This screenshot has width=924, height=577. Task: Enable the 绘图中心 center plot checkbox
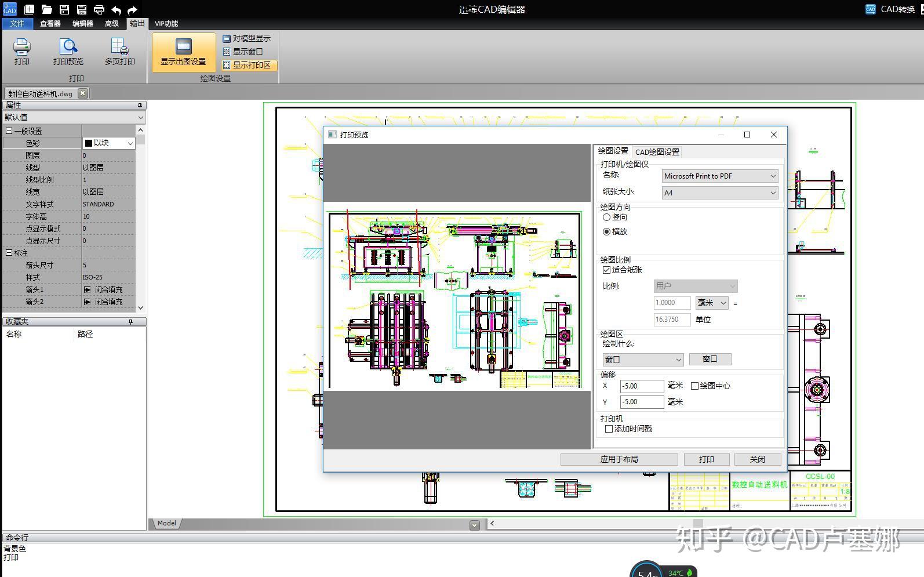[x=694, y=386]
